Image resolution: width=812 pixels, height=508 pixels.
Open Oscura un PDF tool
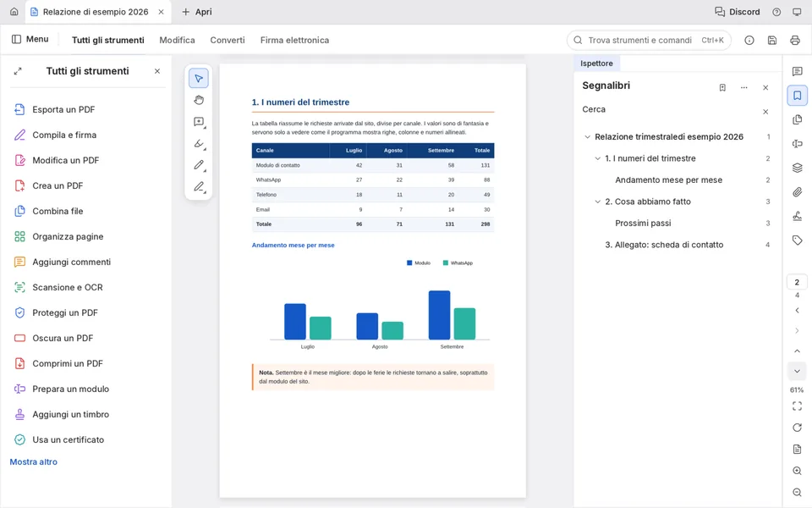click(x=53, y=338)
